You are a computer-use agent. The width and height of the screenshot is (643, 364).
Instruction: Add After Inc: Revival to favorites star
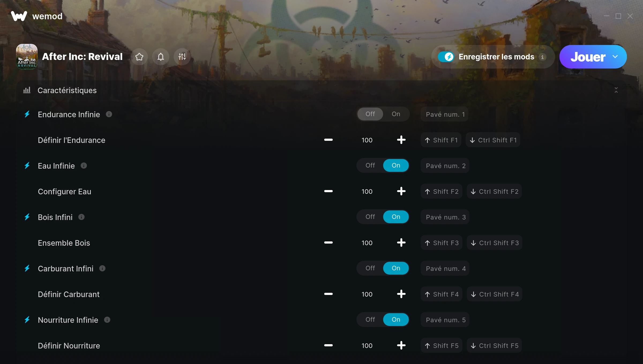point(139,57)
